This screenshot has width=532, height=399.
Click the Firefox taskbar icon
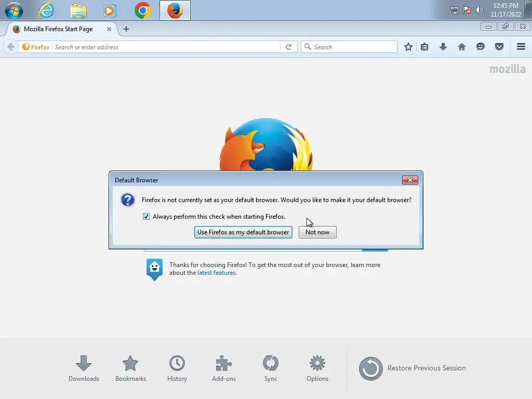175,10
